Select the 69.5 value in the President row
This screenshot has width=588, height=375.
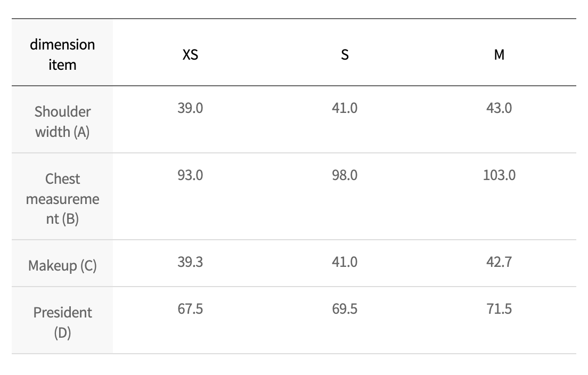pyautogui.click(x=345, y=309)
